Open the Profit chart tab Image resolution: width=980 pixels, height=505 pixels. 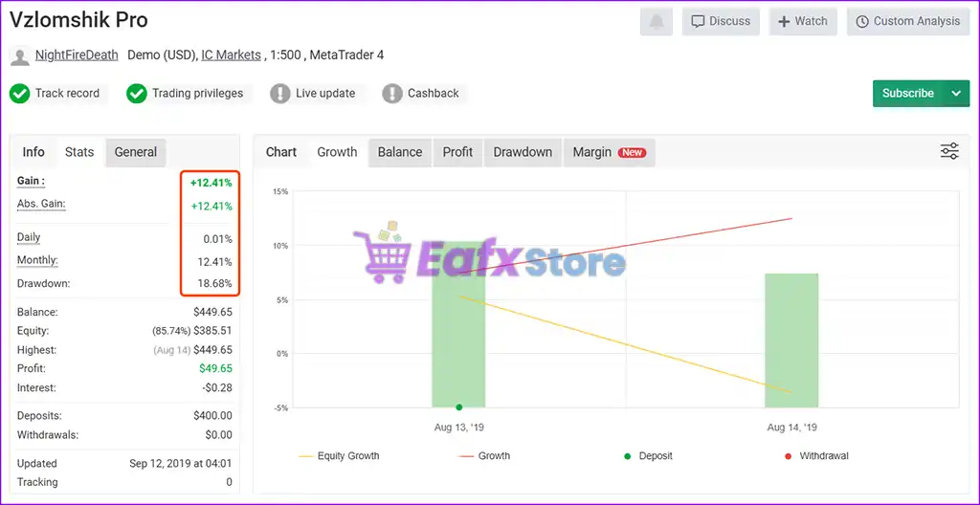click(457, 152)
